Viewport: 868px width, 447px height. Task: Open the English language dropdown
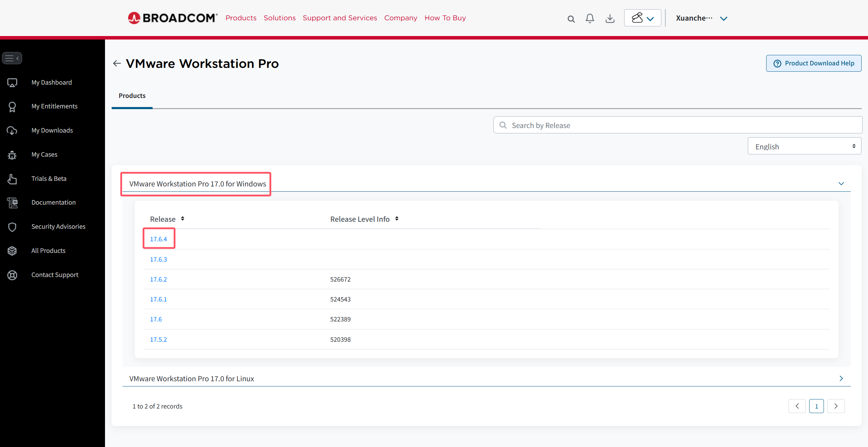click(804, 146)
